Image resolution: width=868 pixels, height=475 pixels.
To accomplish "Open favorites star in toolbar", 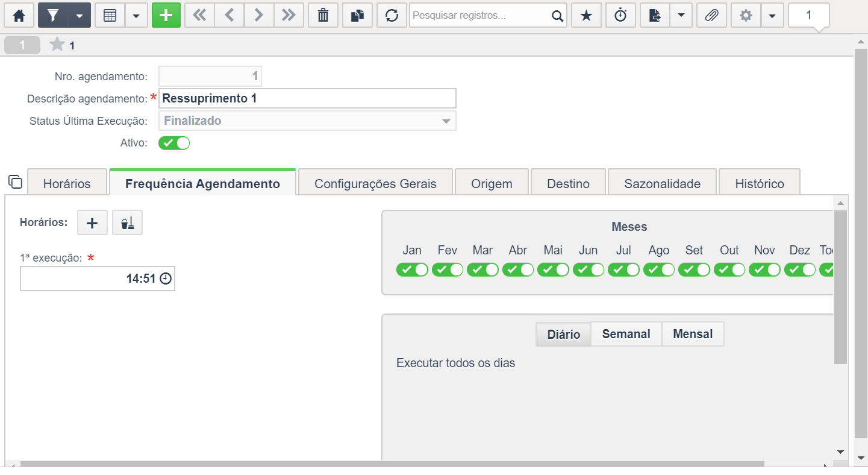I will [x=586, y=16].
